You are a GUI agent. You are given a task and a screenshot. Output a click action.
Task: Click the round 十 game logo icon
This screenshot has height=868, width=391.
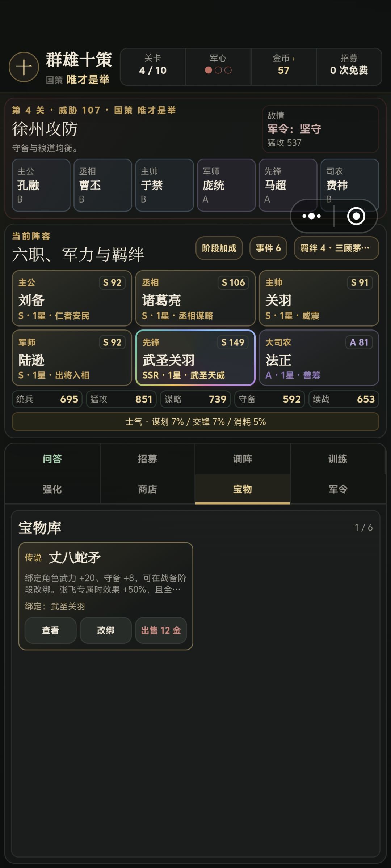24,67
